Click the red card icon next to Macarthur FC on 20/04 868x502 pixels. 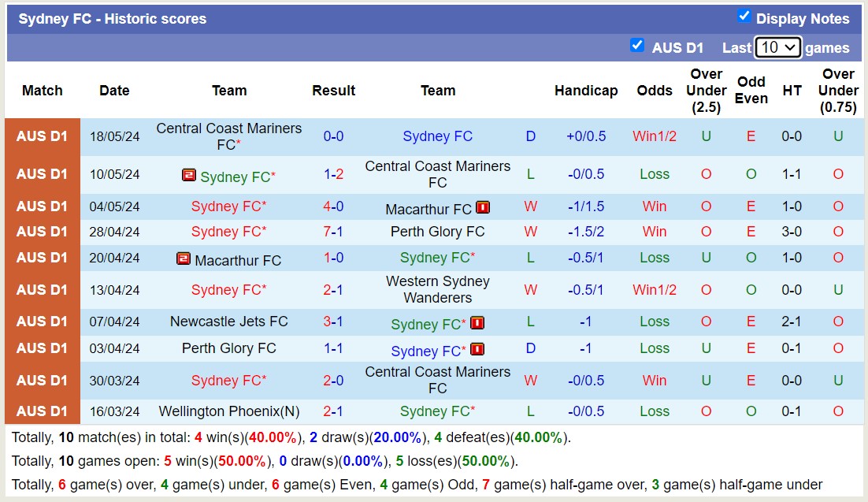point(184,258)
